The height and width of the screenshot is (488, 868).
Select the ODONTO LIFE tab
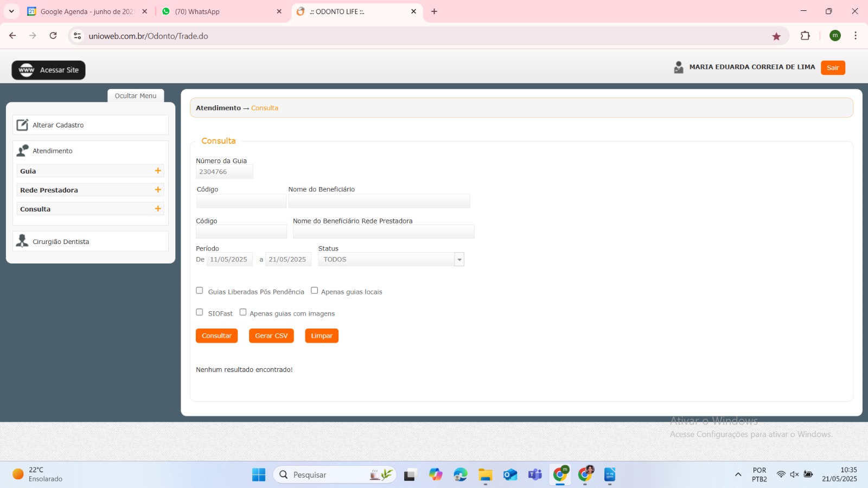pyautogui.click(x=356, y=11)
